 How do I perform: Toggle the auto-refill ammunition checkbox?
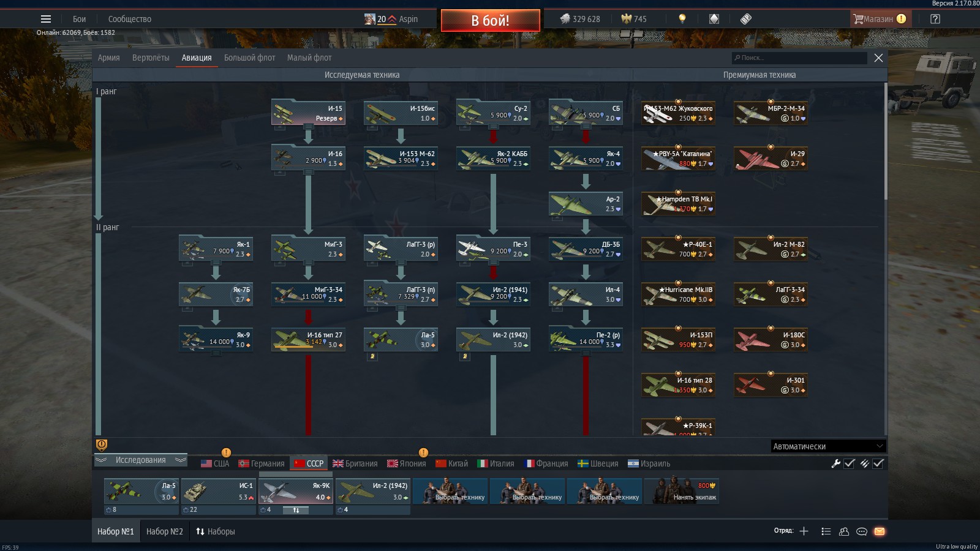[878, 463]
